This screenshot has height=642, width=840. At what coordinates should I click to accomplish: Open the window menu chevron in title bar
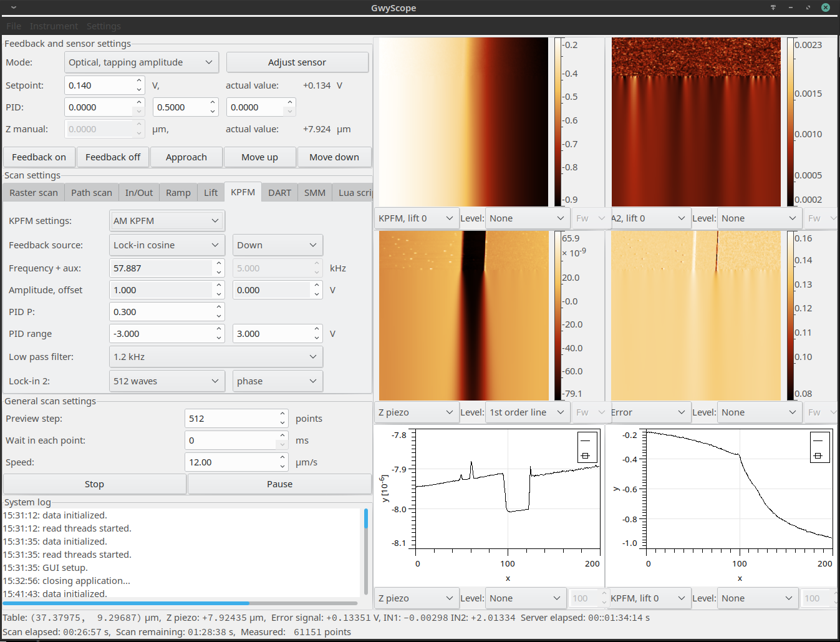point(13,7)
